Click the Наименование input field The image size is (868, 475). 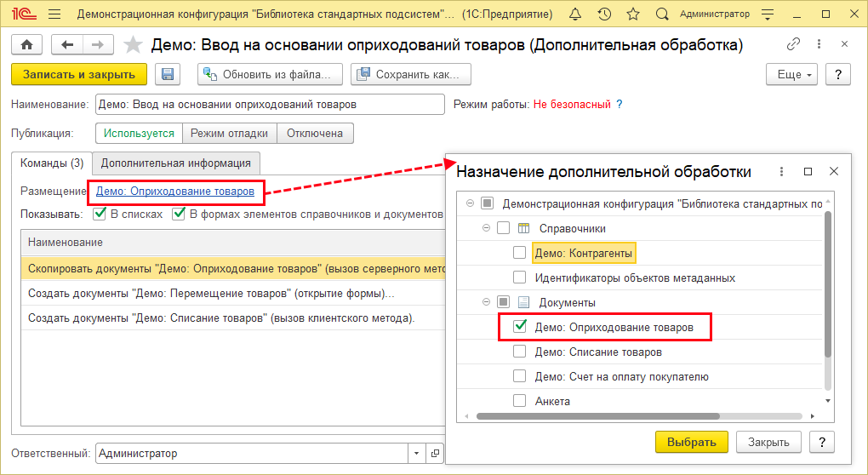tap(270, 104)
